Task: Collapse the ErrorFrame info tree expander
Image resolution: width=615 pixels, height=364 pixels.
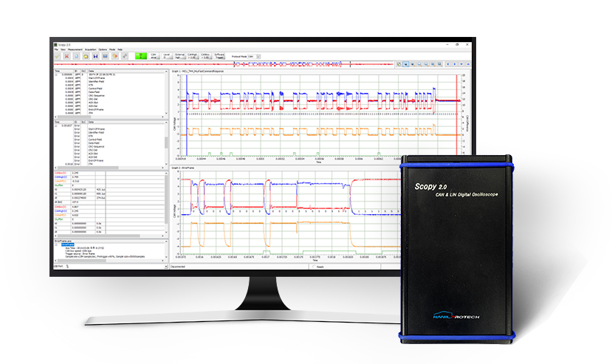Action: pos(56,245)
